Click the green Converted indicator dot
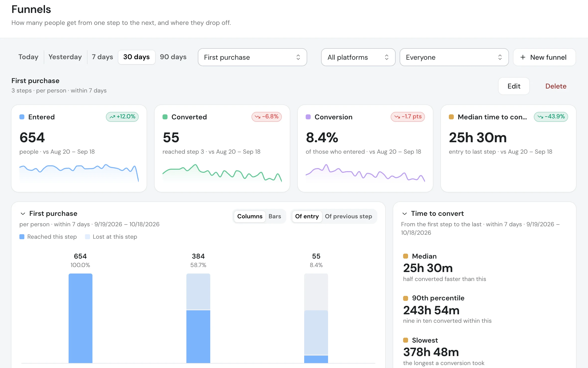This screenshot has height=368, width=588. [165, 117]
